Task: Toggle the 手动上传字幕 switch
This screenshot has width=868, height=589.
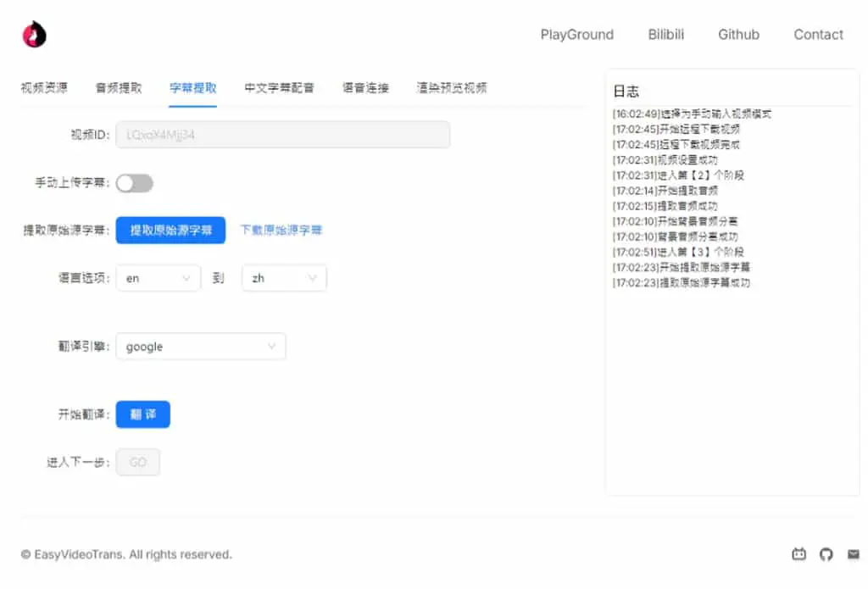Action: click(135, 183)
